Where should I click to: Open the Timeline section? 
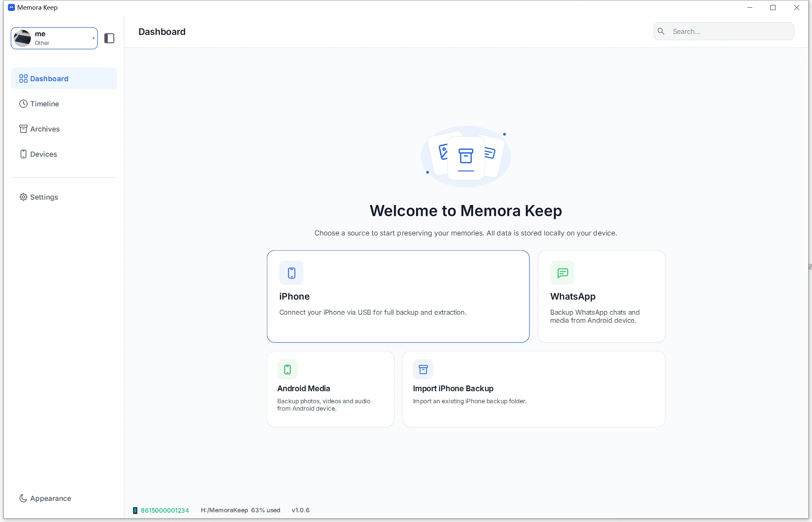(64, 104)
